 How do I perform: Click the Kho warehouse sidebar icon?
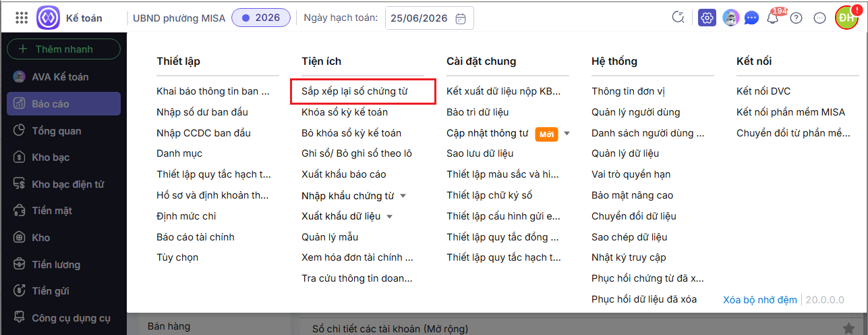[x=20, y=238]
